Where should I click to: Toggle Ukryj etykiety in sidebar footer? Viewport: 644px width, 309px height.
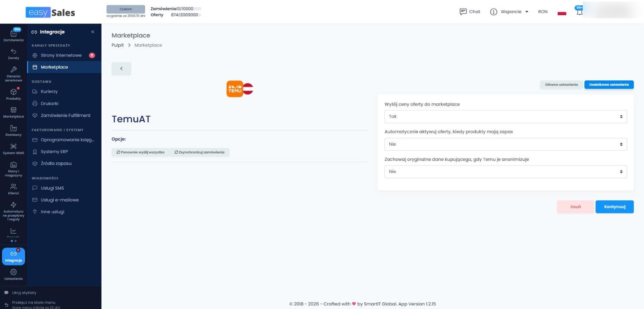point(21,293)
